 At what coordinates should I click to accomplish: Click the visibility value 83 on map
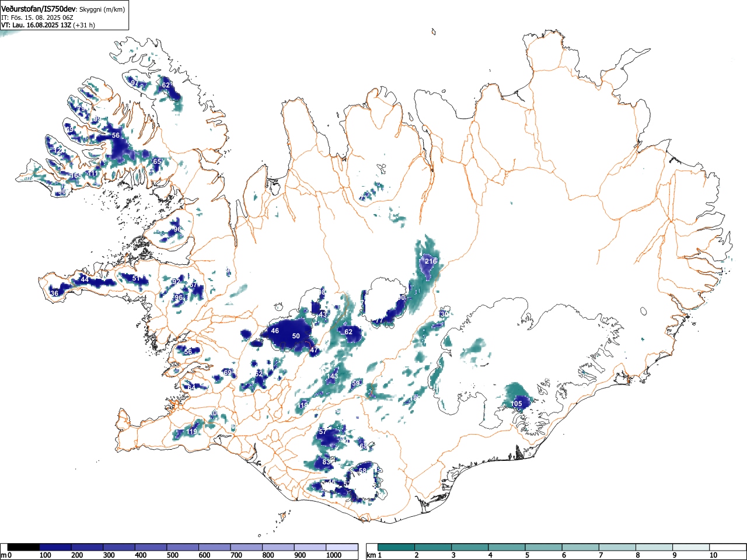point(326,462)
